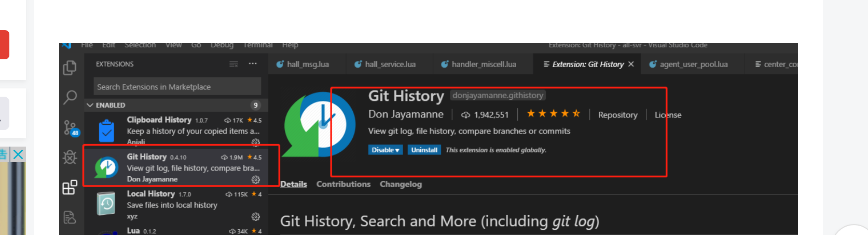Open the Explorer view in activity bar
This screenshot has width=868, height=235.
70,68
